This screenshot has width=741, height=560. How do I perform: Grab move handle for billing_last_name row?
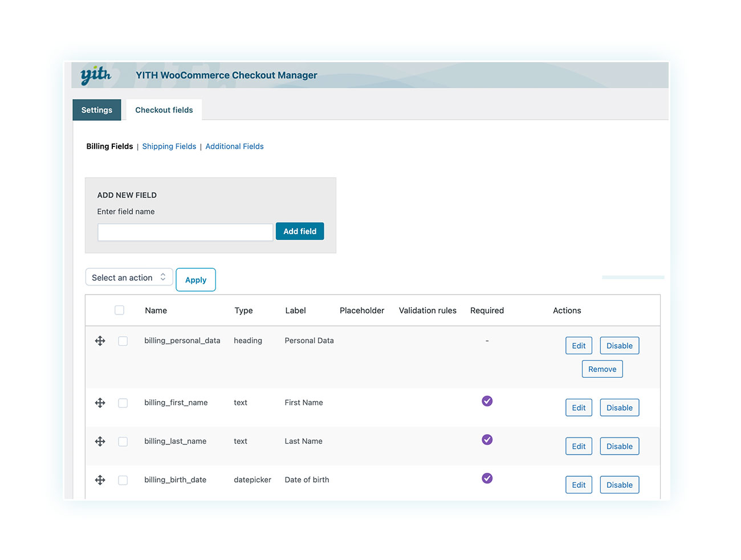[x=100, y=442]
